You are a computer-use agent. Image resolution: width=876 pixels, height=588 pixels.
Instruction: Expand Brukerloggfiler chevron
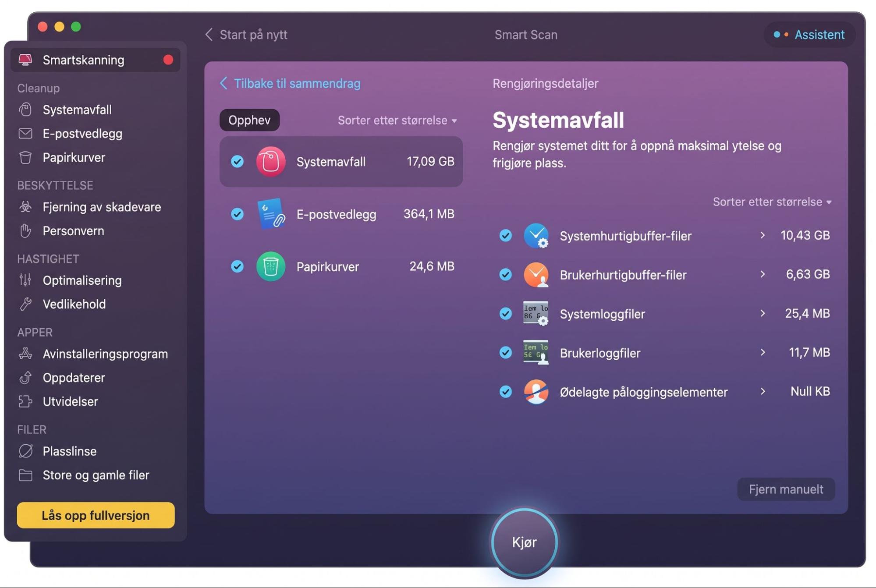pyautogui.click(x=763, y=352)
